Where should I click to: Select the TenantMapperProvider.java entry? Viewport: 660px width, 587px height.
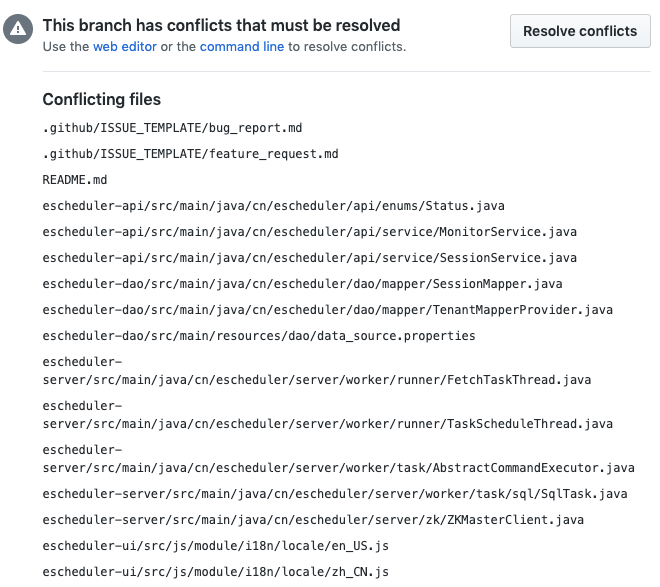(x=327, y=310)
